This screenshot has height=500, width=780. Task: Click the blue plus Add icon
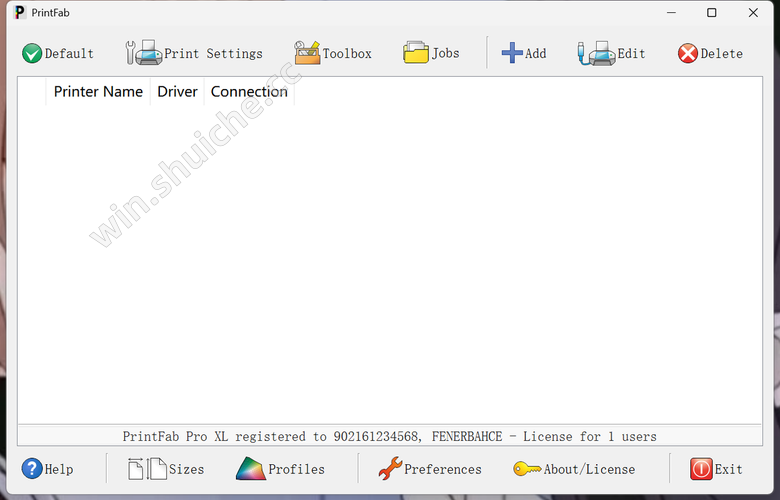pyautogui.click(x=512, y=53)
